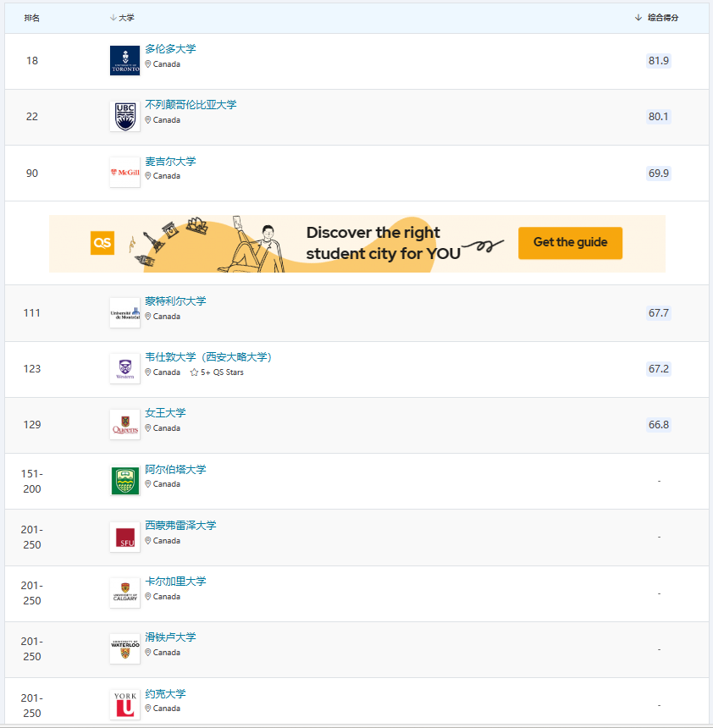Click the 67.7 score cell

(659, 313)
